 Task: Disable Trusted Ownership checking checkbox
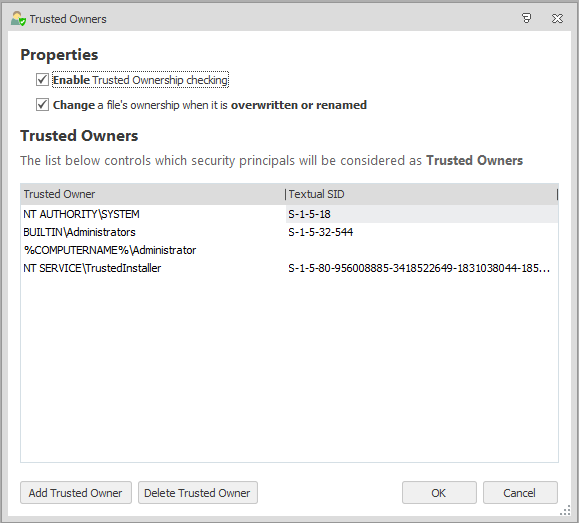(42, 79)
